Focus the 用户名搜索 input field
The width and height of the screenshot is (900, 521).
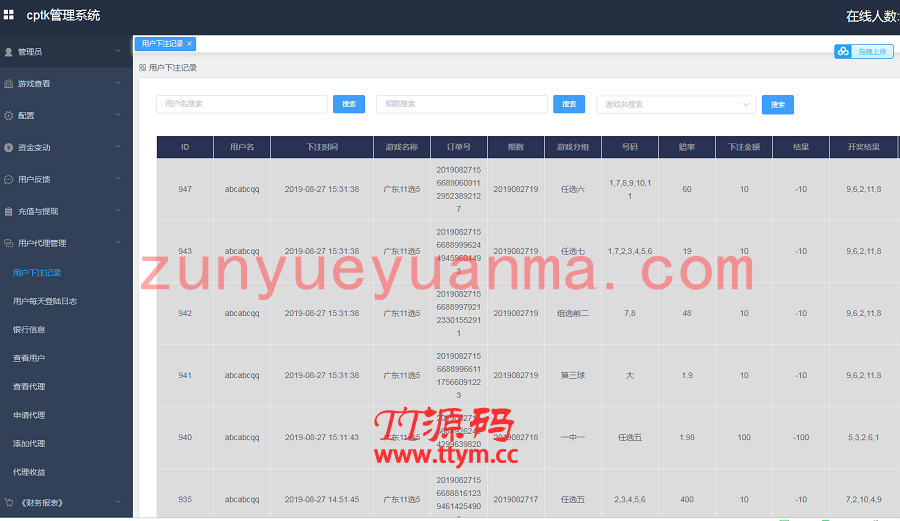pos(242,104)
